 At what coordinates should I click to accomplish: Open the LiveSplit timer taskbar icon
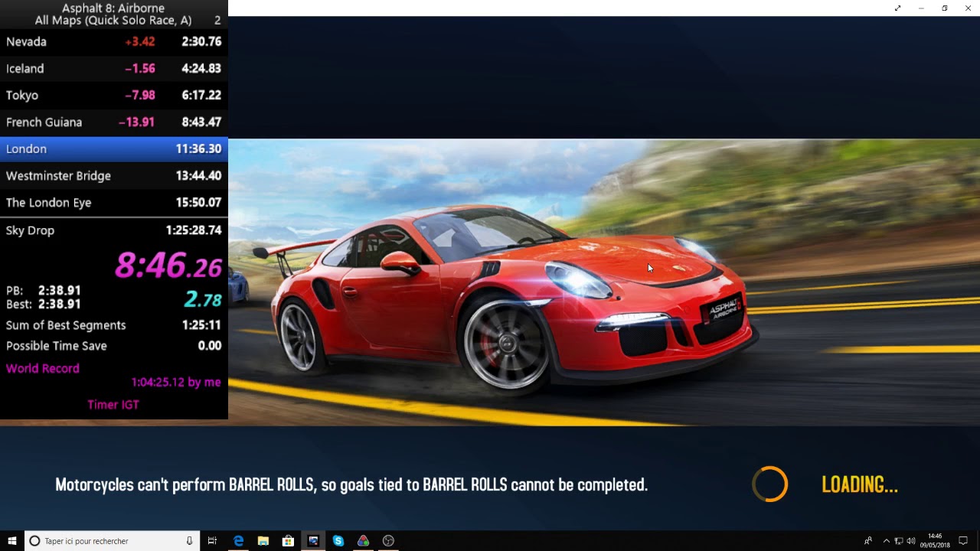tap(363, 541)
